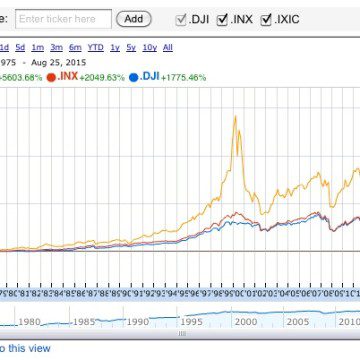360x360 pixels.
Task: Click 2005 in the overview timeline
Action: click(x=298, y=322)
